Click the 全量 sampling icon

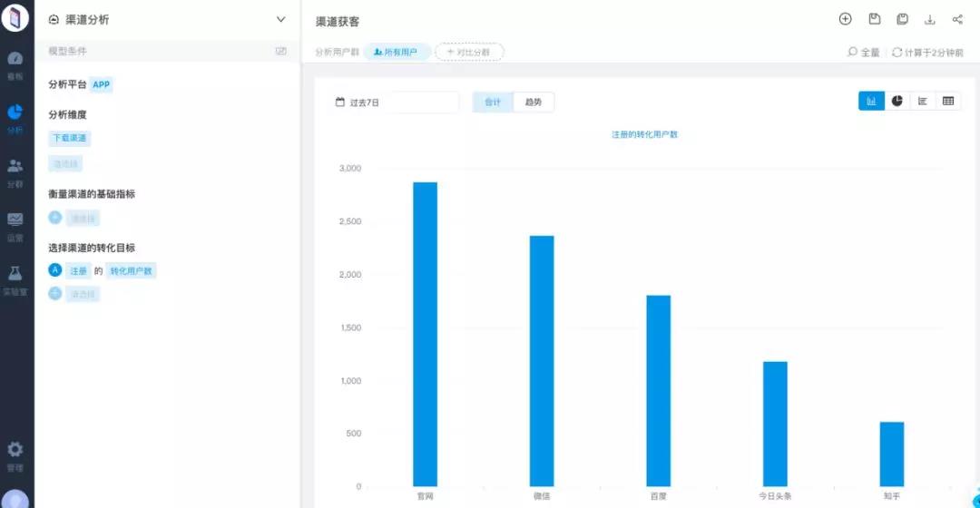coord(852,52)
